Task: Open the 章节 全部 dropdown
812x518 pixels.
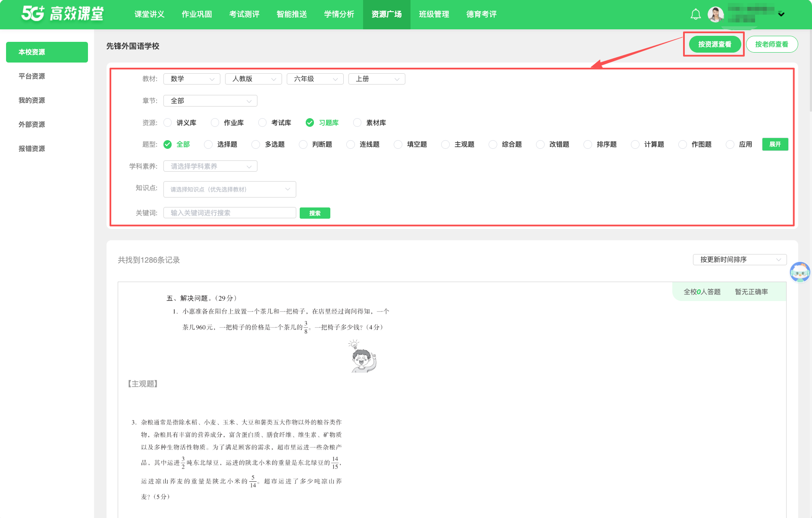Action: pyautogui.click(x=210, y=101)
